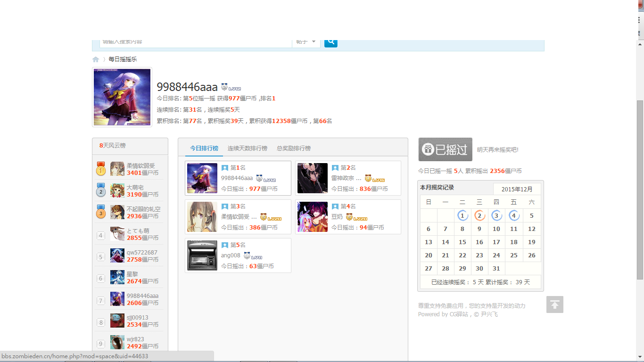The width and height of the screenshot is (644, 362).
Task: Click silver medal rank 2 icon
Action: [x=101, y=190]
